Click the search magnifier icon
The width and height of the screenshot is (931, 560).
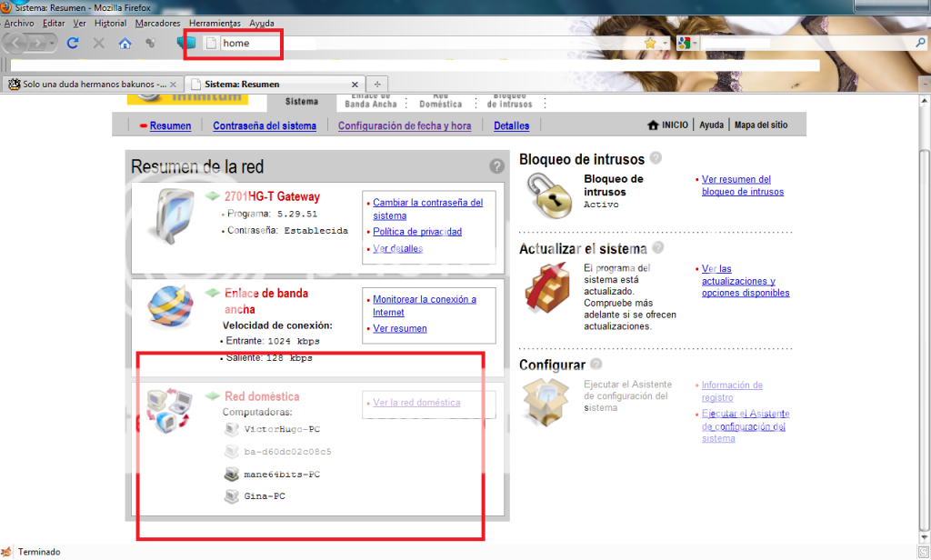coord(920,43)
